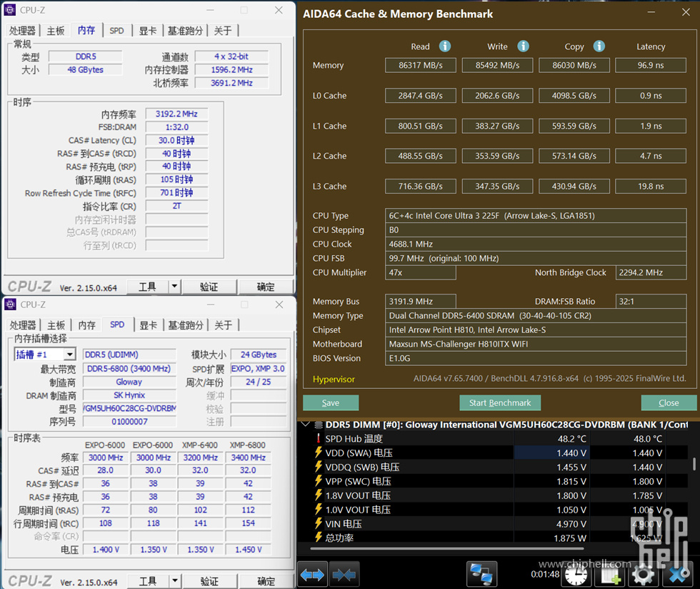700x589 pixels.
Task: Click lightning icon beside VIN 电压
Action: pos(318,523)
